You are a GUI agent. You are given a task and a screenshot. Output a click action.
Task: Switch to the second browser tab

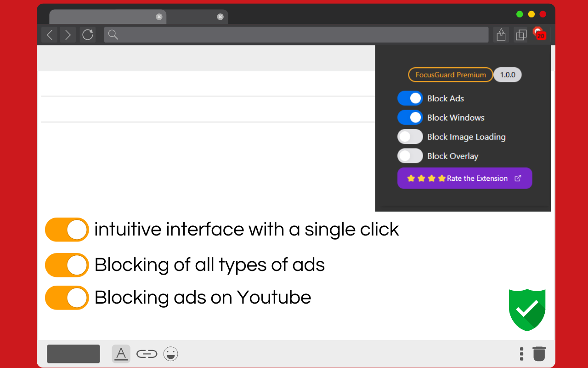coord(198,17)
